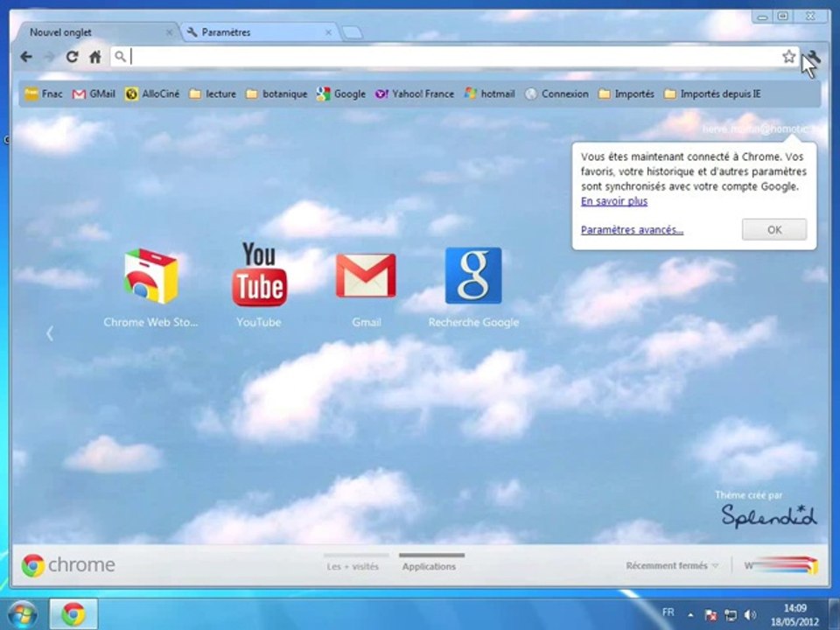The height and width of the screenshot is (630, 840).
Task: Launch the YouTube app
Action: click(259, 285)
